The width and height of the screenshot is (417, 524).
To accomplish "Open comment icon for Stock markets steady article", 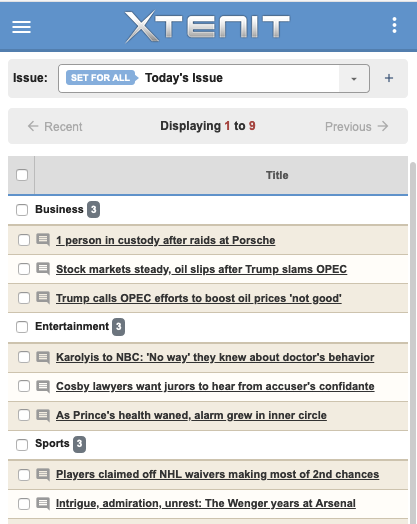I will point(43,269).
